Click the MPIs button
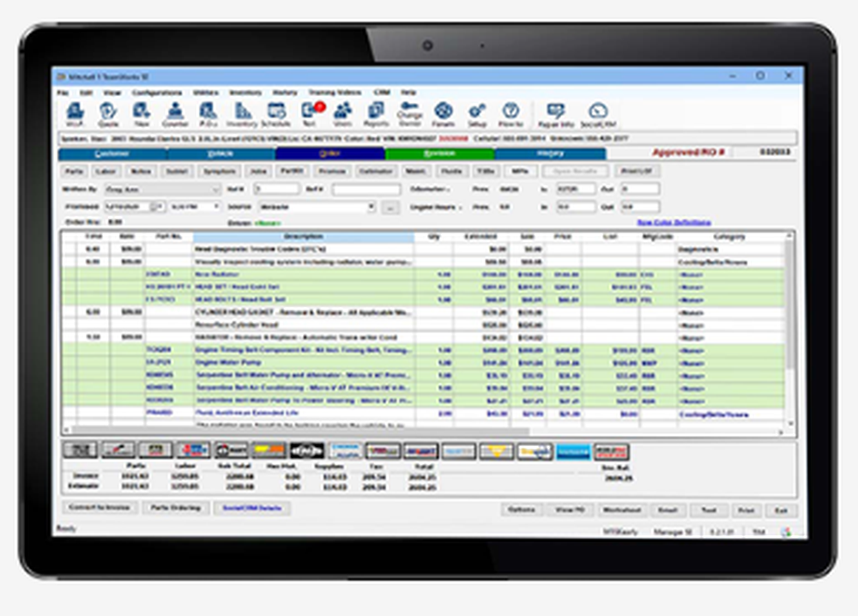 [x=520, y=172]
